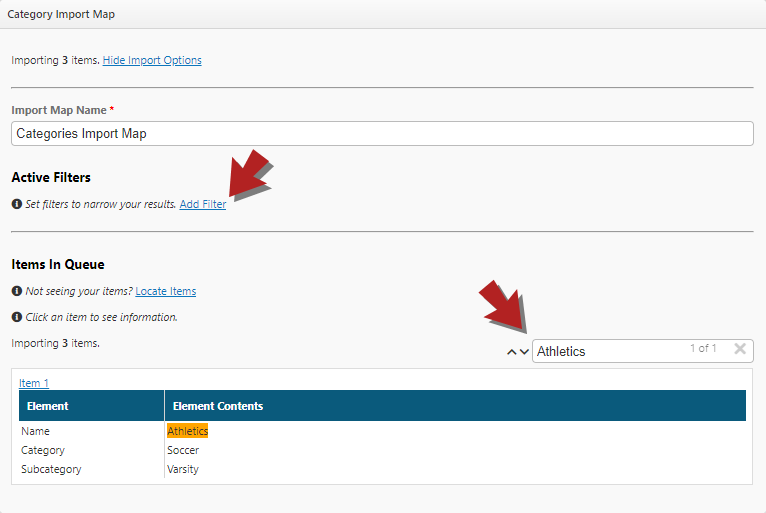766x513 pixels.
Task: Open the Locate Items link
Action: pos(166,291)
